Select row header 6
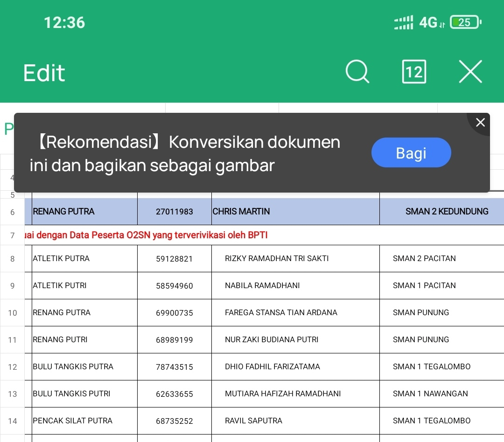This screenshot has width=504, height=442. [12, 212]
